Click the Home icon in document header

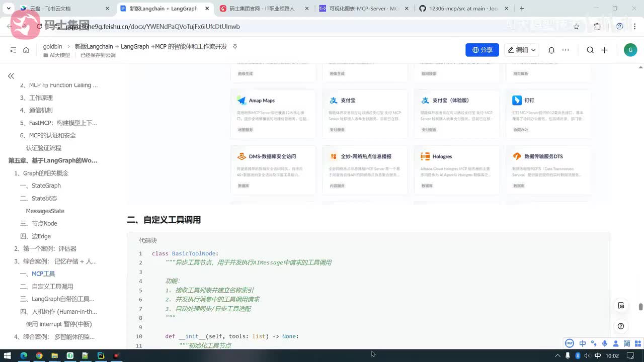pos(26,50)
